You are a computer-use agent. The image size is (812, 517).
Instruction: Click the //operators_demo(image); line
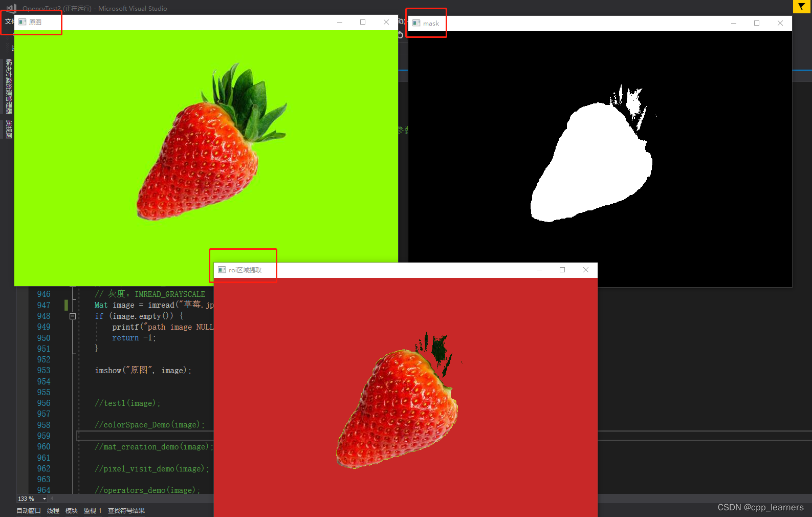click(147, 490)
